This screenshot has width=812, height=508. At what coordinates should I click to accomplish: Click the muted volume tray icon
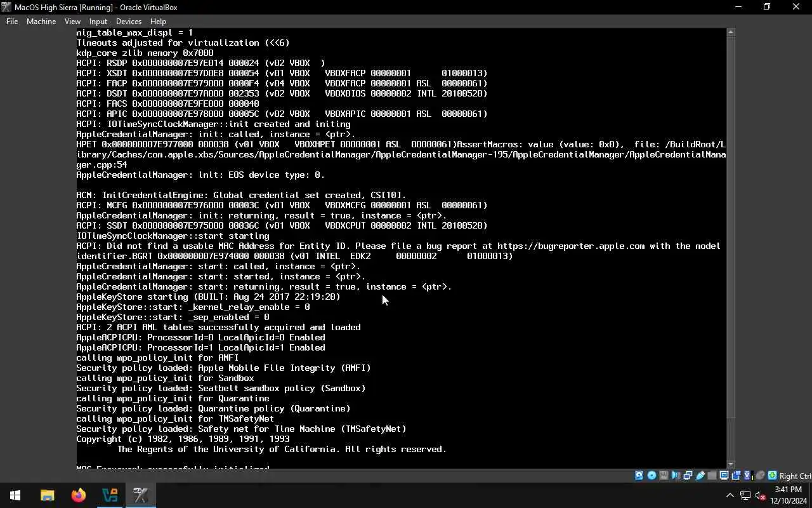[x=761, y=495]
